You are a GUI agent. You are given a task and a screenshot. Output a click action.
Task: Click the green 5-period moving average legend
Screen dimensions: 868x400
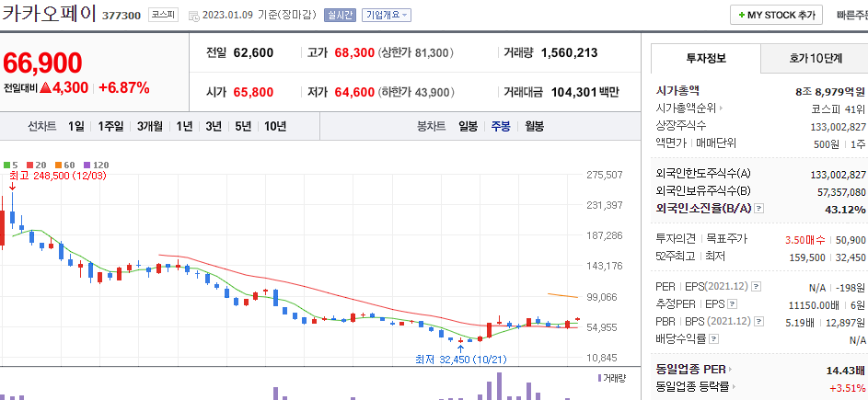coord(10,165)
